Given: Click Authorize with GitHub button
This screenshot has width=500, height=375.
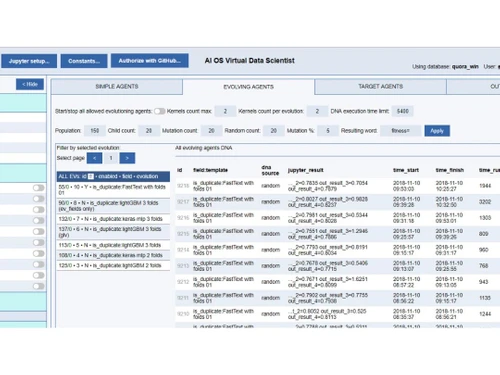Looking at the screenshot, I should (x=150, y=61).
